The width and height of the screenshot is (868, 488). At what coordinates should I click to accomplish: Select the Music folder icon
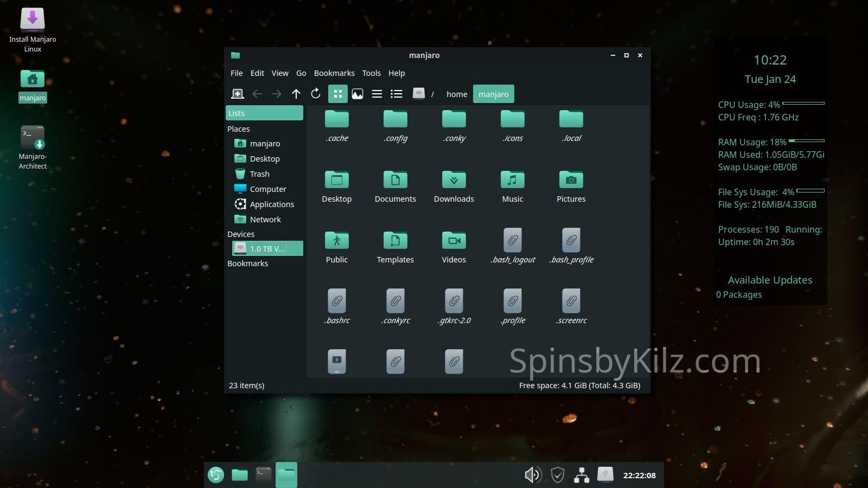(x=512, y=180)
